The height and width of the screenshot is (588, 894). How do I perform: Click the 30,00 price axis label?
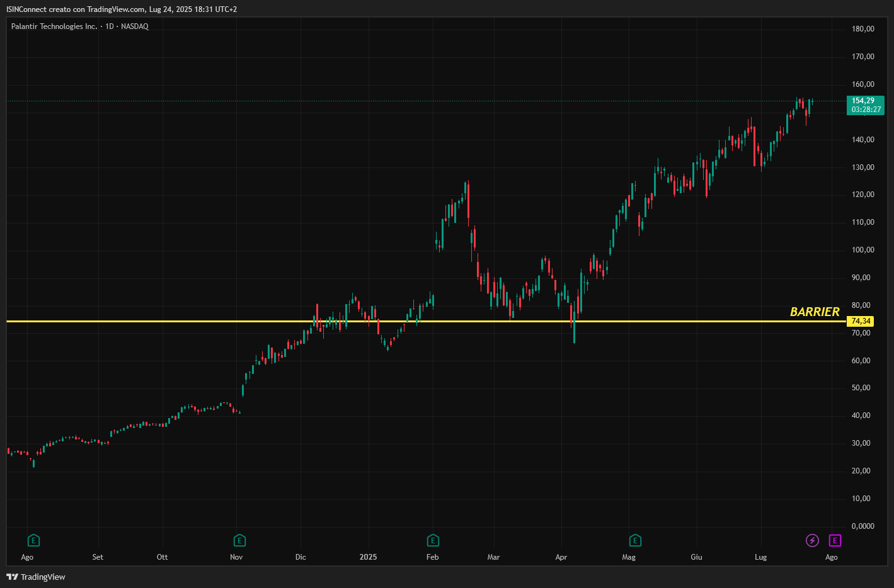(x=861, y=443)
